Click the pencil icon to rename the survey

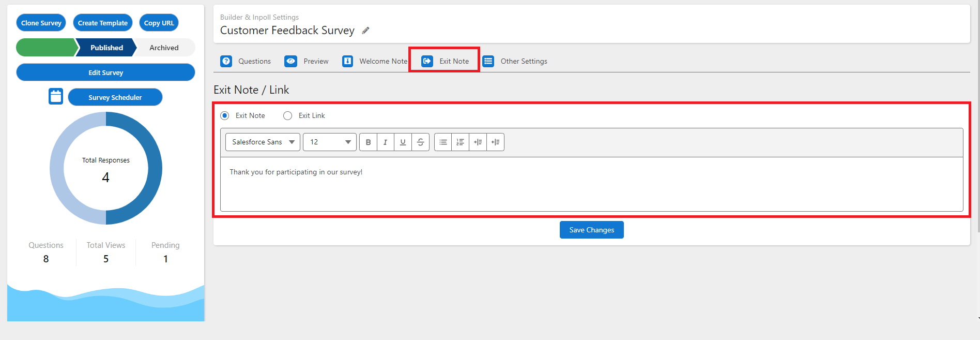click(365, 31)
